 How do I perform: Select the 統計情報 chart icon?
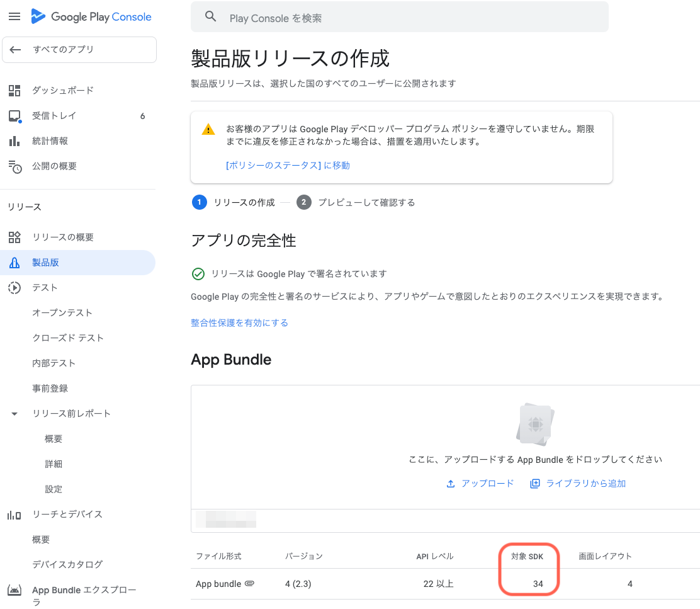point(14,140)
